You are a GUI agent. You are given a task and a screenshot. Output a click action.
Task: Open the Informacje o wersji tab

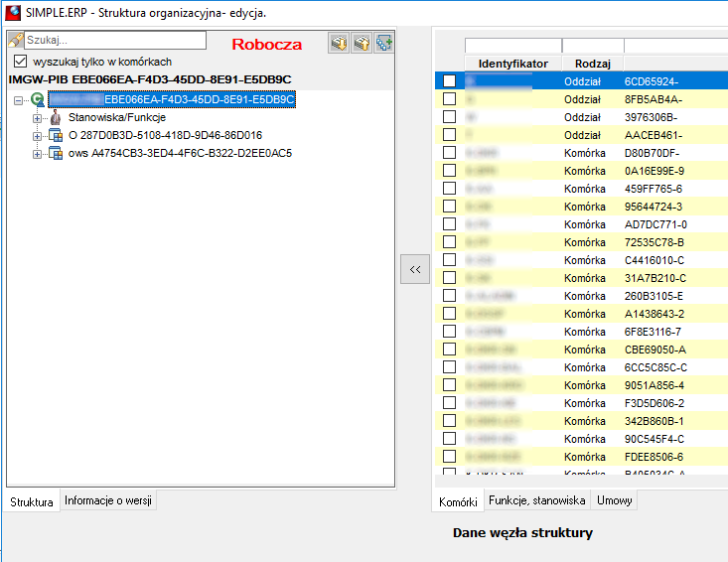pos(108,500)
